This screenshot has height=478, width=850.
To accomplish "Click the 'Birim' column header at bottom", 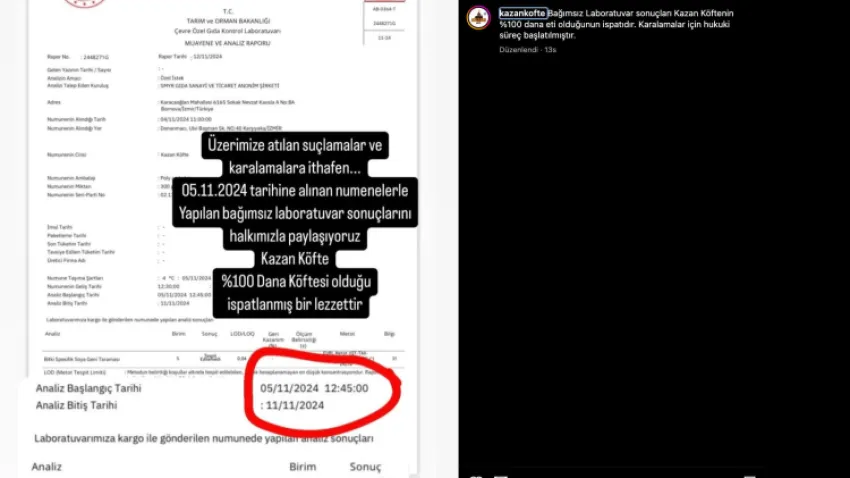I will pyautogui.click(x=302, y=467).
